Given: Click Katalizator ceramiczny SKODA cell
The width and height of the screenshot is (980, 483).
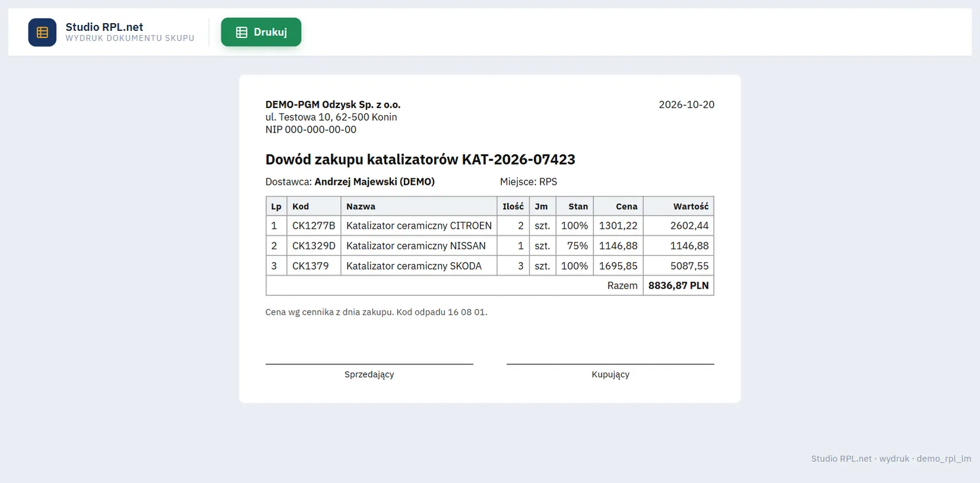Looking at the screenshot, I should click(419, 266).
